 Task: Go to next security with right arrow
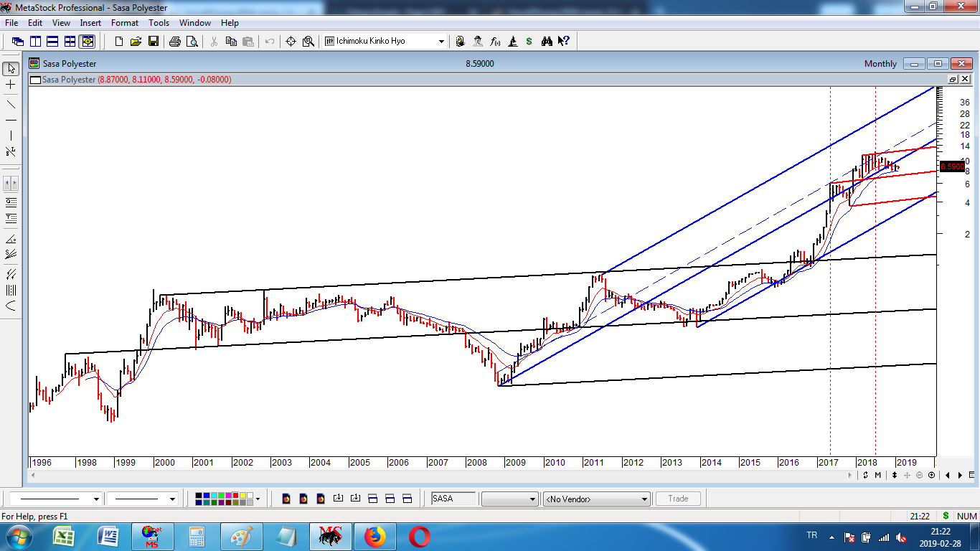(960, 475)
